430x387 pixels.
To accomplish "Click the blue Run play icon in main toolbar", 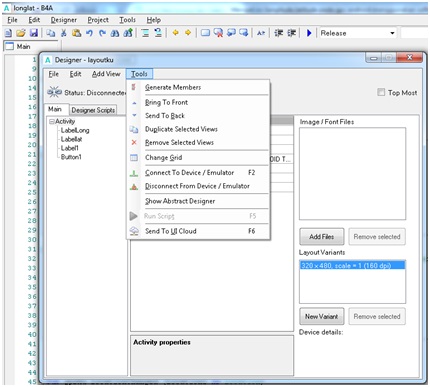I will click(309, 33).
